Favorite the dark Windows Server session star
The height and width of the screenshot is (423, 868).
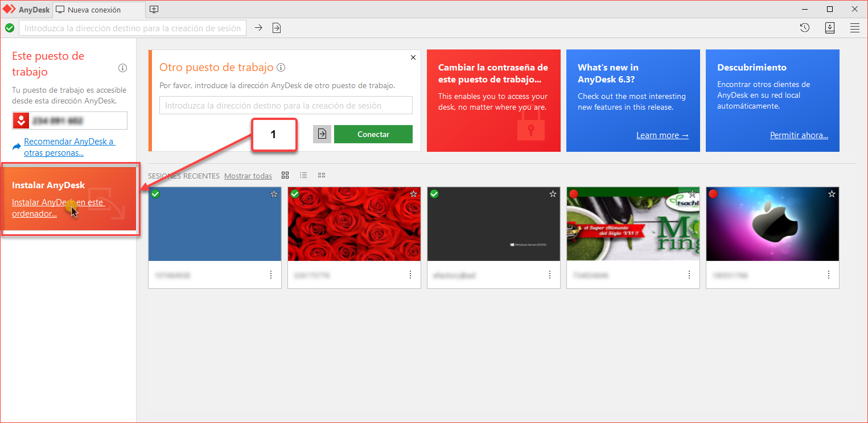click(x=553, y=194)
